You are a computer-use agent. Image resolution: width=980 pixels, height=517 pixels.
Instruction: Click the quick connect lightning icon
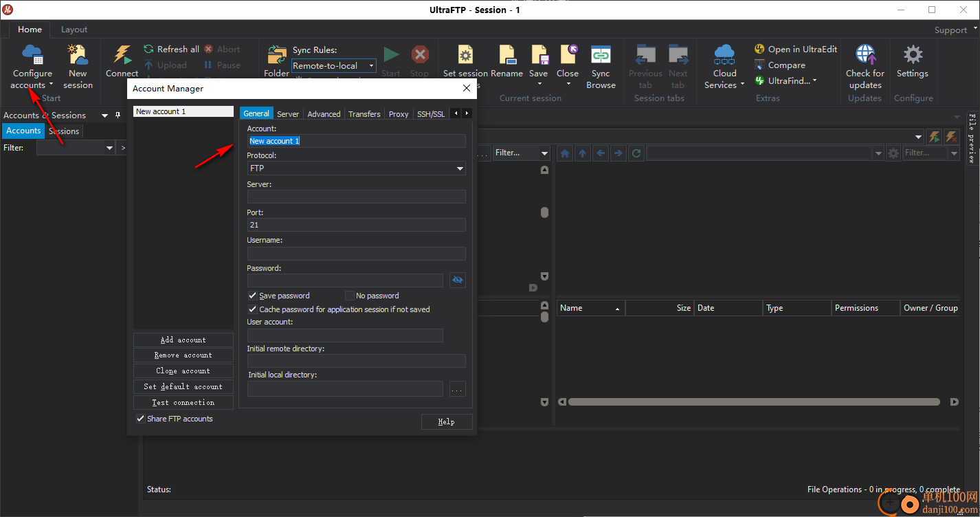pos(934,137)
